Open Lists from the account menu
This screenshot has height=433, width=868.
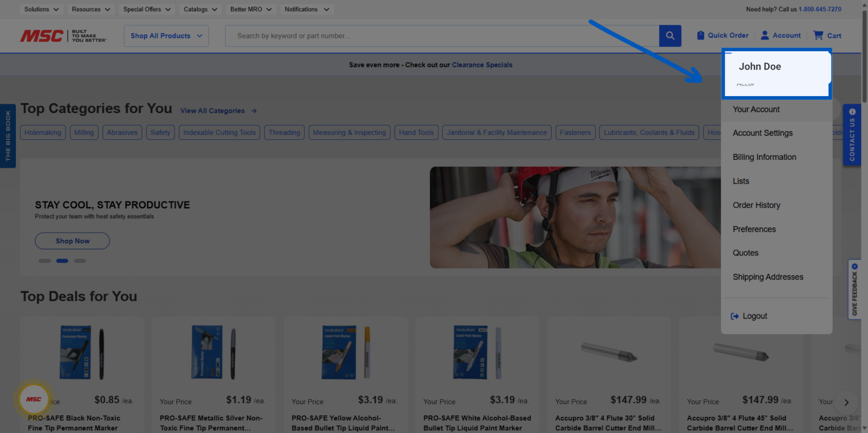pos(776,181)
